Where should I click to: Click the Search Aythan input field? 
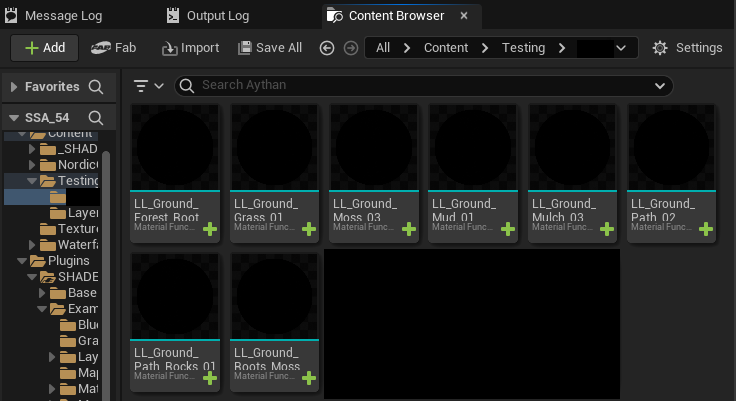coord(420,86)
